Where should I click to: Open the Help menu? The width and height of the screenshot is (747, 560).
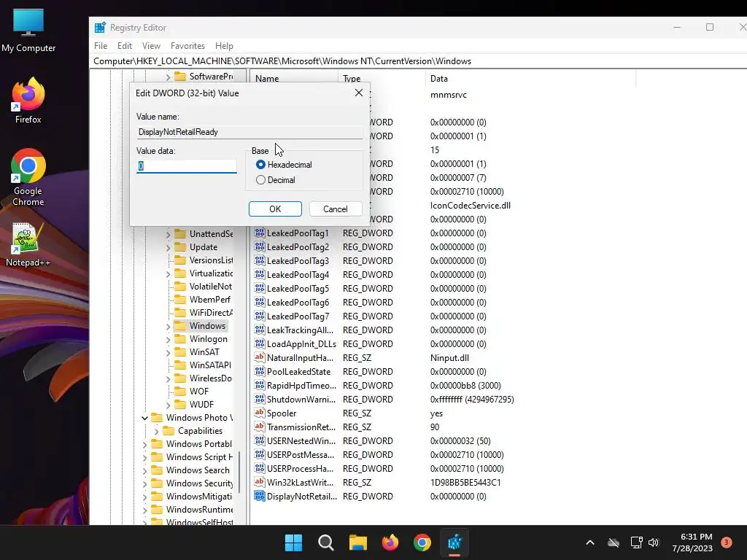pyautogui.click(x=224, y=46)
